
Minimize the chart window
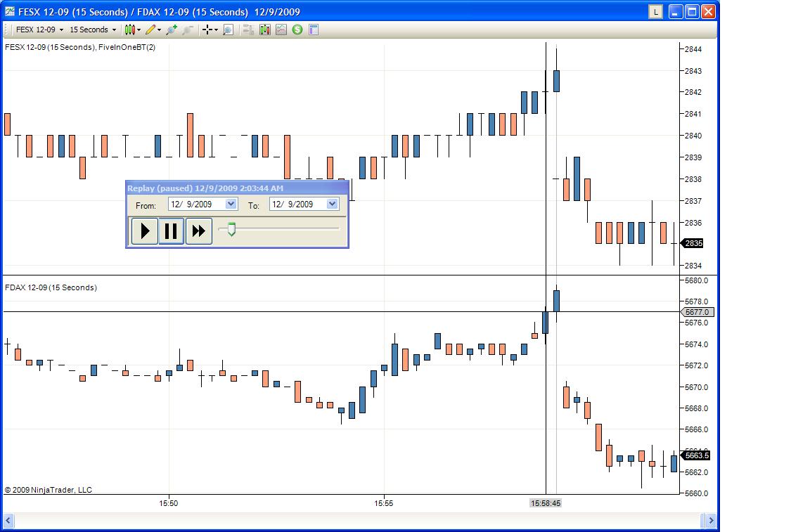tap(676, 11)
